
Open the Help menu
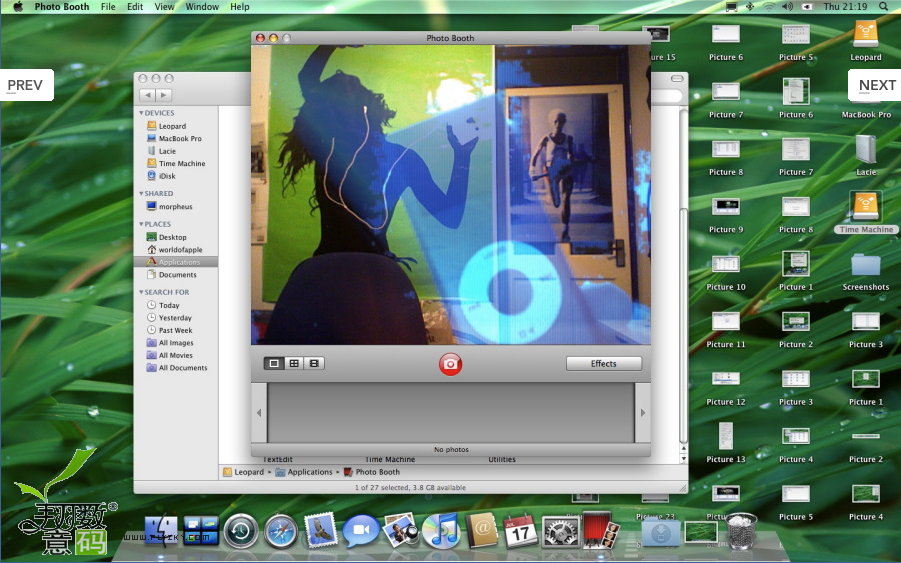pos(240,6)
